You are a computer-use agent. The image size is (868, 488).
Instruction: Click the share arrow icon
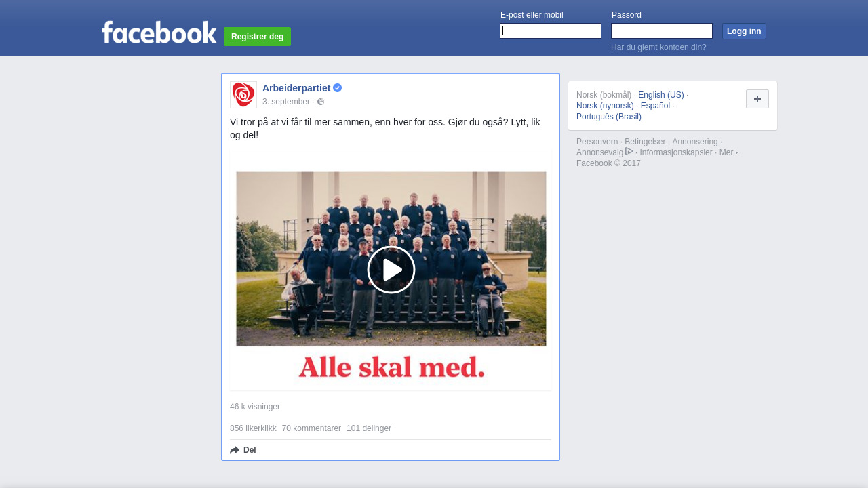tap(235, 450)
